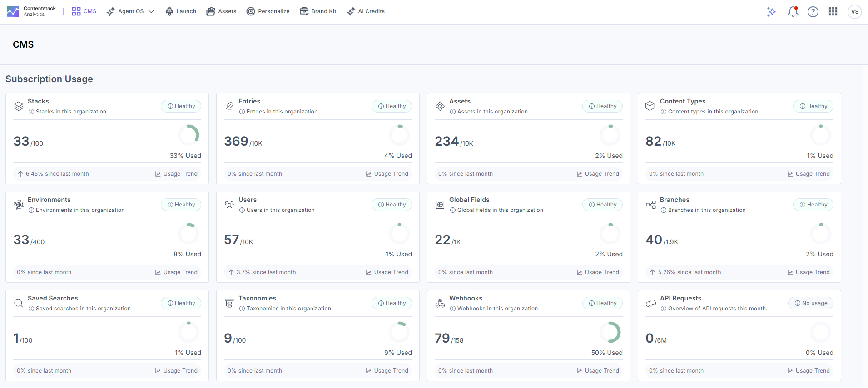Click the API Requests cloud icon
This screenshot has width=868, height=388.
(651, 303)
